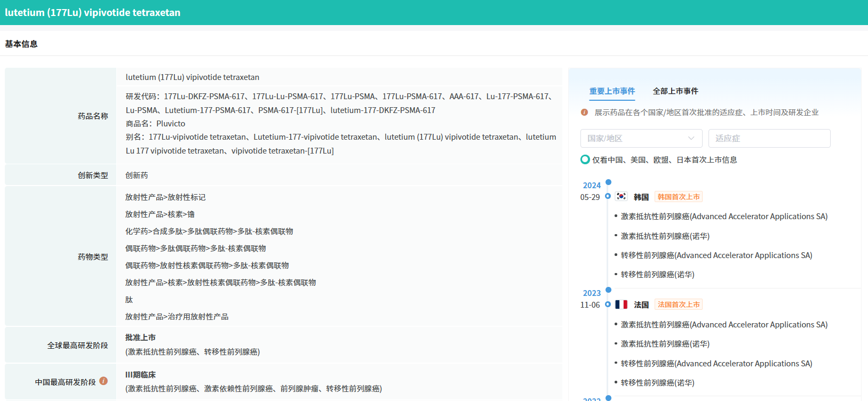This screenshot has height=401, width=868.
Task: Click the 批准上市 global stage value
Action: pos(140,338)
